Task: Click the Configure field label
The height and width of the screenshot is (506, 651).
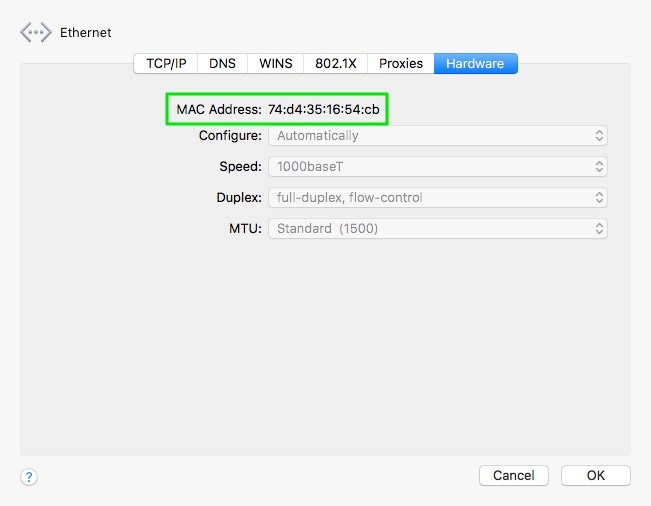Action: click(x=230, y=135)
